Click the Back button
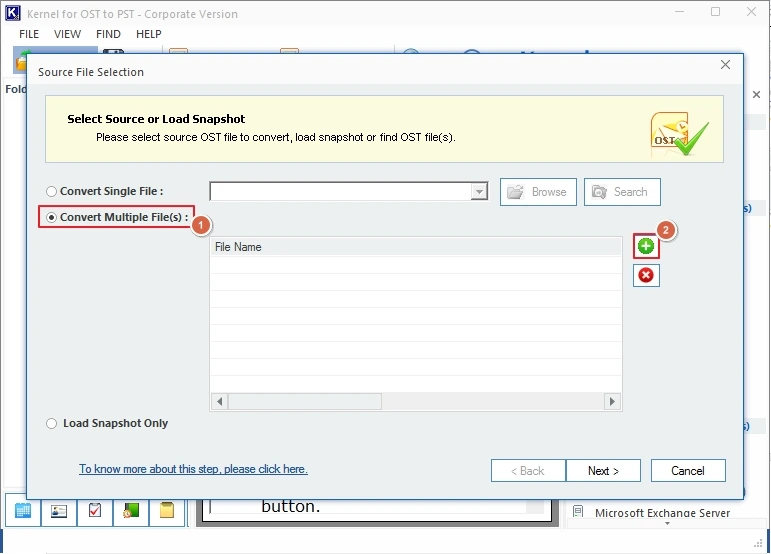This screenshot has height=554, width=771. (528, 470)
